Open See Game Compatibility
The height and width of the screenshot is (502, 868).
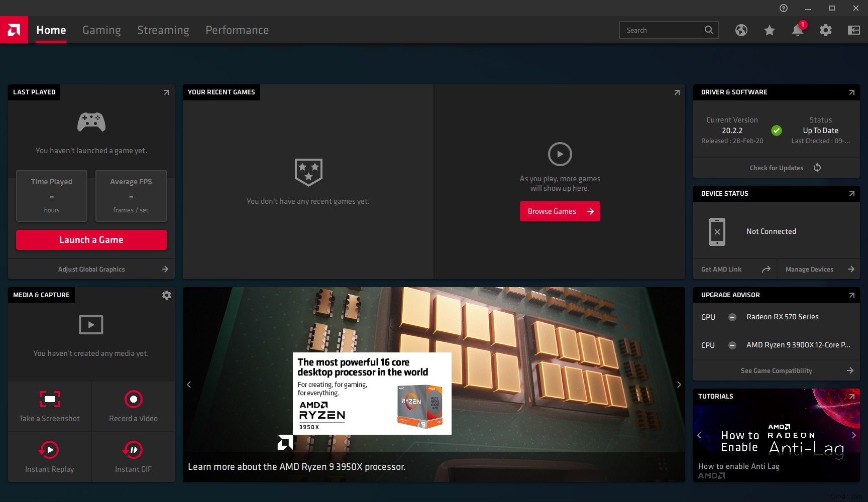point(777,371)
